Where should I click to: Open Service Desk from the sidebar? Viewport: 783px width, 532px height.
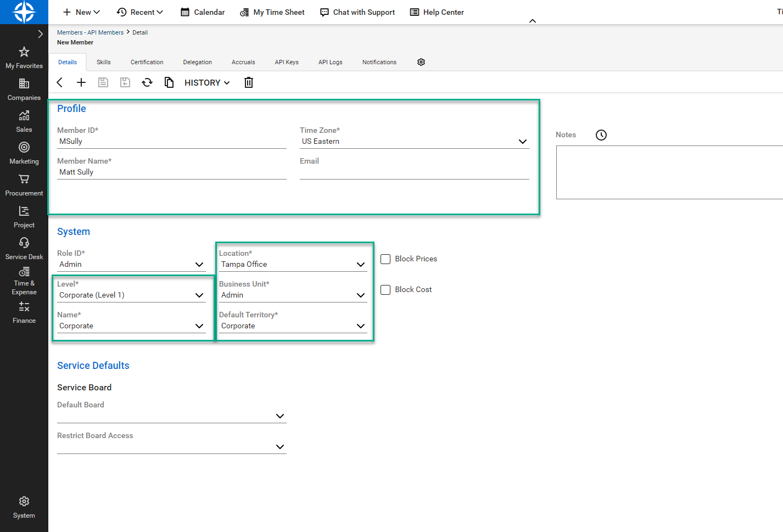click(24, 249)
